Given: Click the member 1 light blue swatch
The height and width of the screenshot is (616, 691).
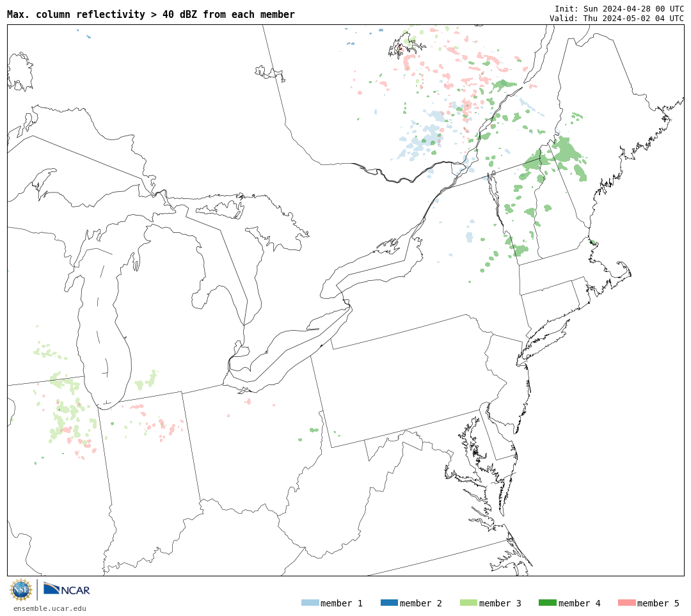Looking at the screenshot, I should 310,603.
